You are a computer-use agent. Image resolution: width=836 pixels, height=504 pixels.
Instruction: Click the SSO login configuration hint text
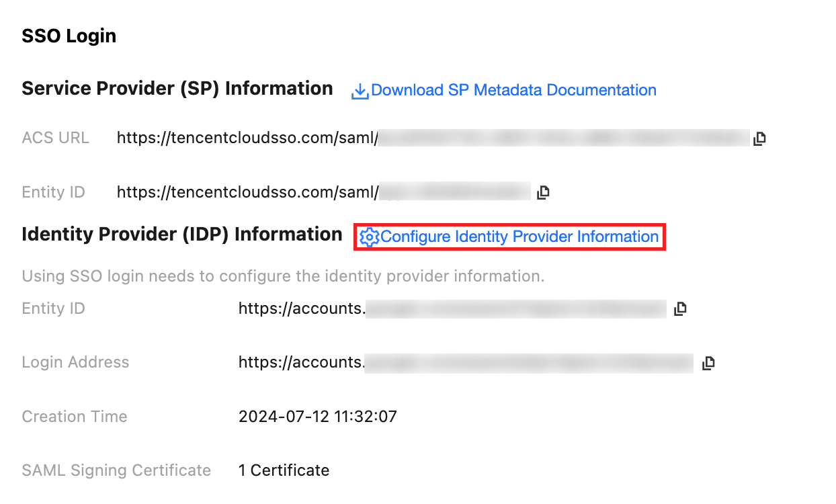pyautogui.click(x=282, y=276)
